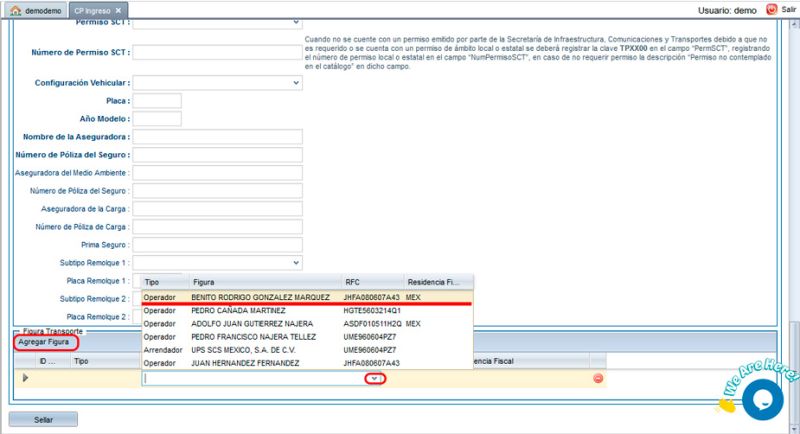800x434 pixels.
Task: Choose Benito Rodrigo Gonzalez Marquez from list
Action: point(260,297)
